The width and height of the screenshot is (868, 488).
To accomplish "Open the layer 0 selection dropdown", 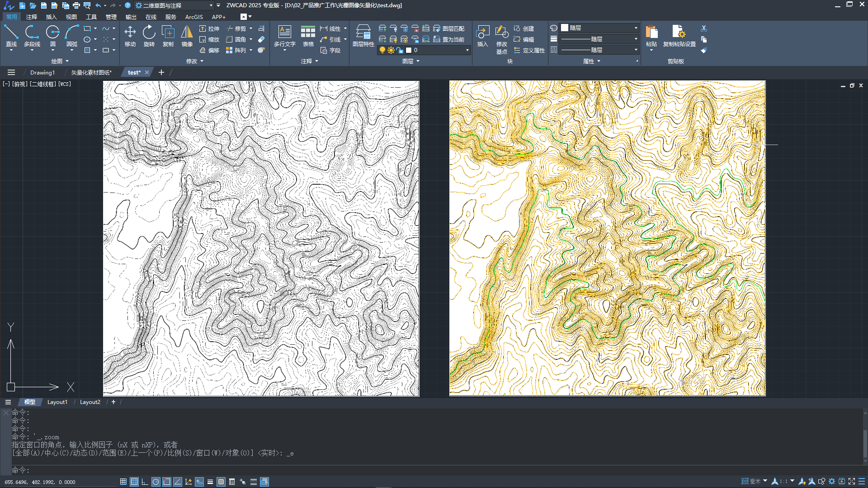I will (424, 50).
